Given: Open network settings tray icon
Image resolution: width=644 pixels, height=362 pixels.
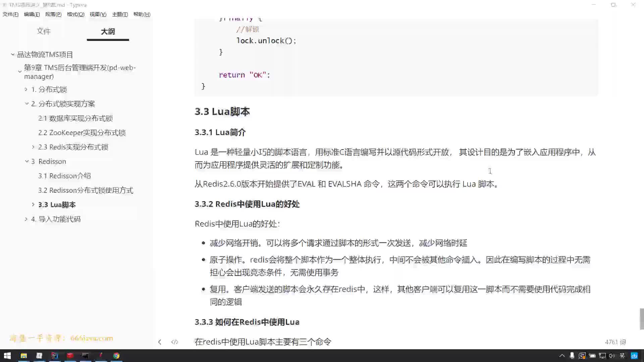Looking at the screenshot, I should tap(602, 356).
